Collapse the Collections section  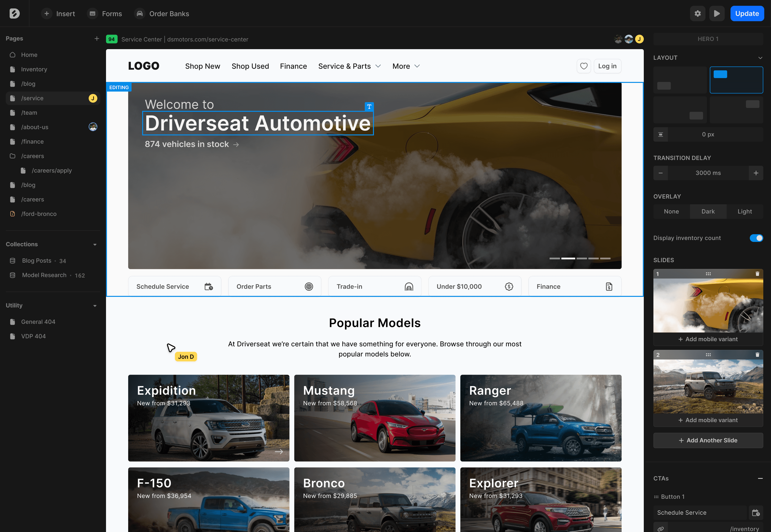(95, 244)
